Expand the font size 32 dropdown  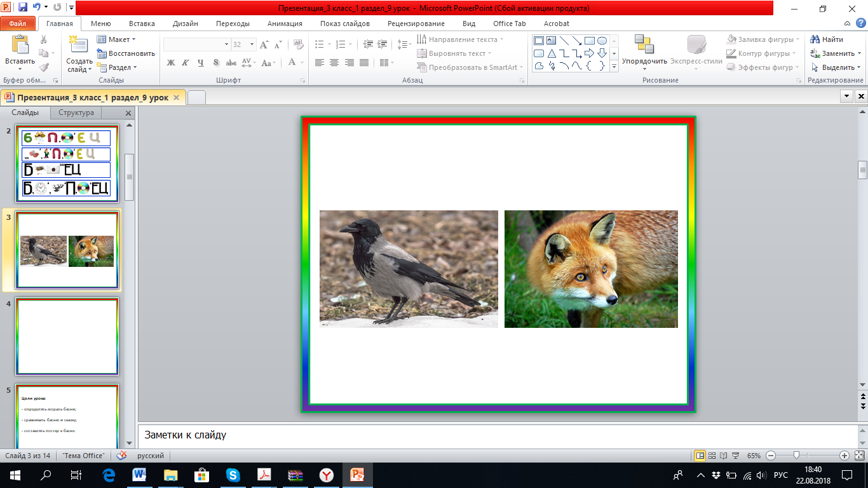(x=252, y=44)
